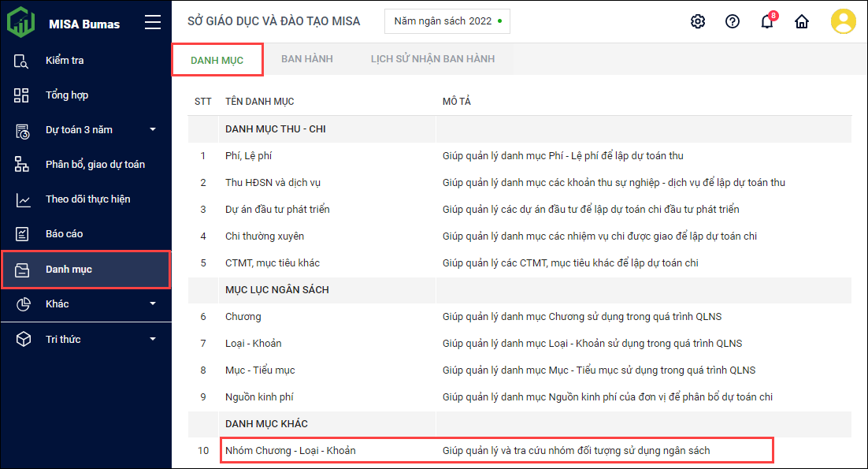
Task: Click the Nguồn kinh phí row
Action: coord(259,397)
